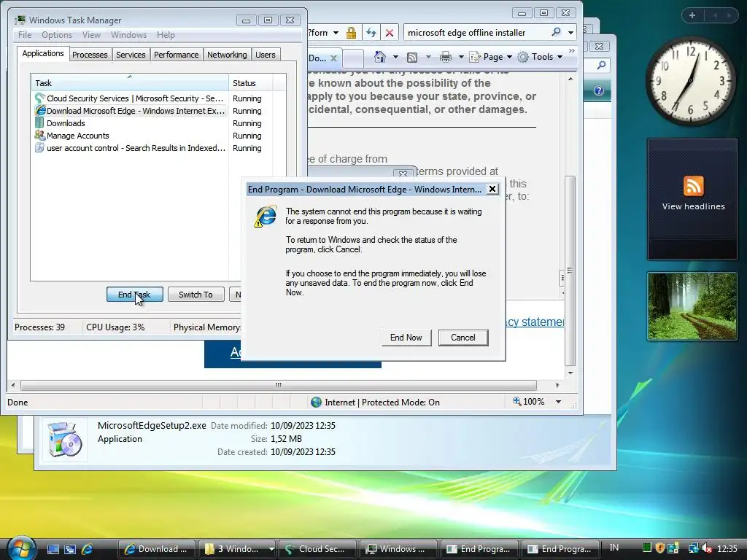This screenshot has height=560, width=747.
Task: Open the Tools menu in IE
Action: point(541,57)
